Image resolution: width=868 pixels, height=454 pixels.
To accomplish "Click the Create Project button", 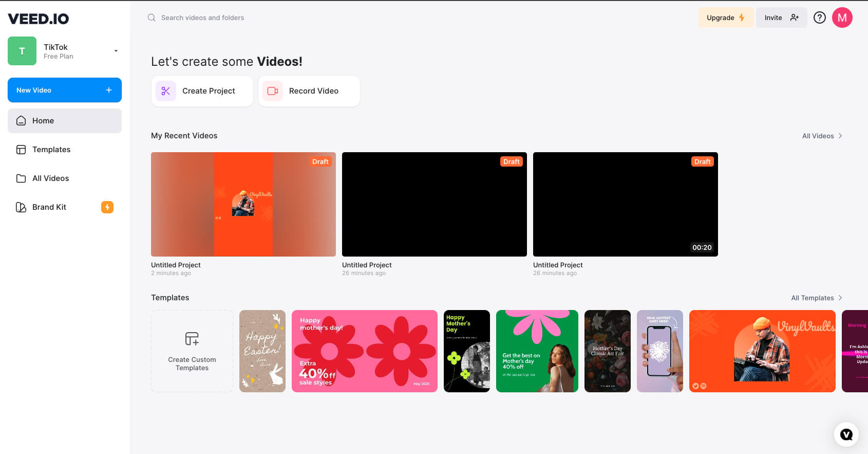I will 202,91.
